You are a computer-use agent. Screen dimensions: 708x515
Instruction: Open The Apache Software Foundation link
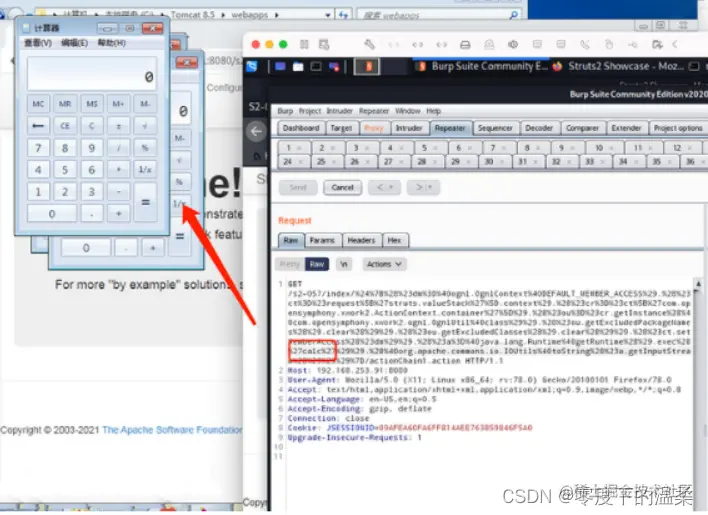coord(172,430)
